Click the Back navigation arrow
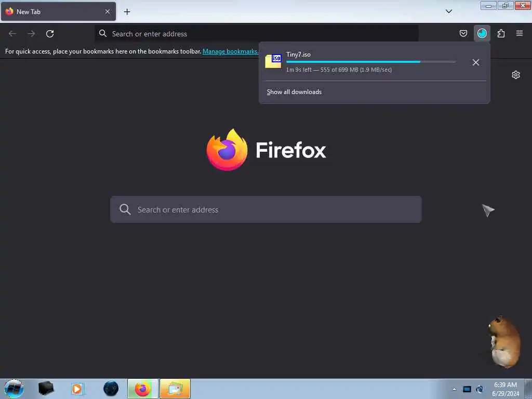The height and width of the screenshot is (399, 532). 12,34
